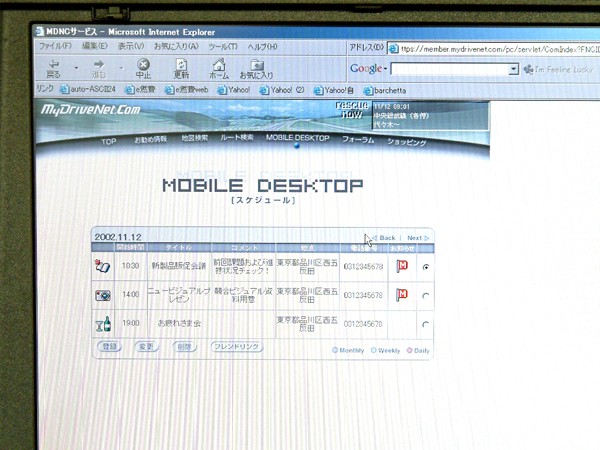This screenshot has width=600, height=450.
Task: Click the フレンドリンク button
Action: [x=237, y=347]
